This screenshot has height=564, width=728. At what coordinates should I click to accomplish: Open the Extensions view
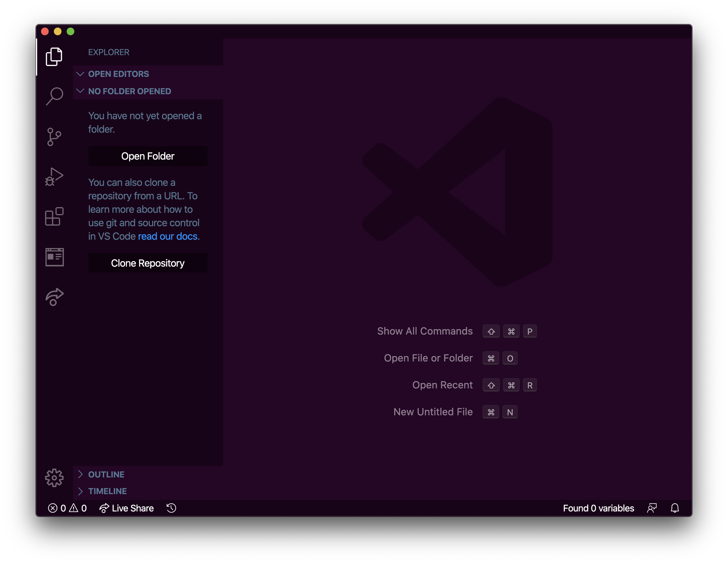coord(54,217)
